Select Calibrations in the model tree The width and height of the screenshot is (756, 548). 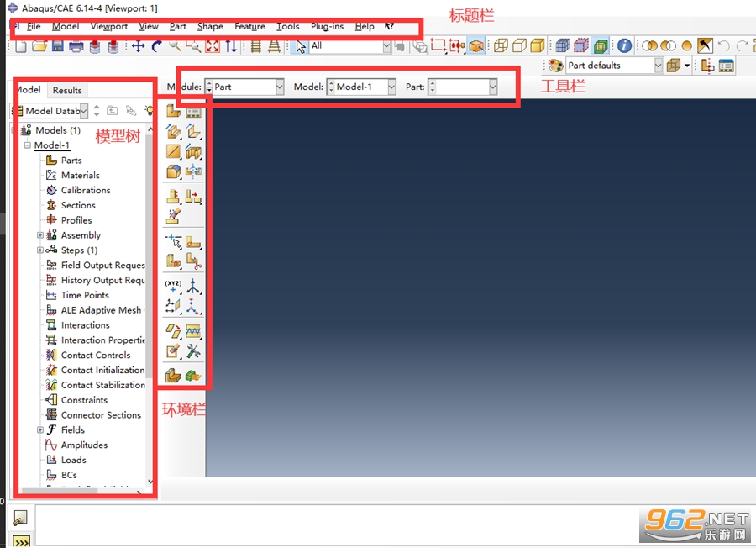coord(86,190)
